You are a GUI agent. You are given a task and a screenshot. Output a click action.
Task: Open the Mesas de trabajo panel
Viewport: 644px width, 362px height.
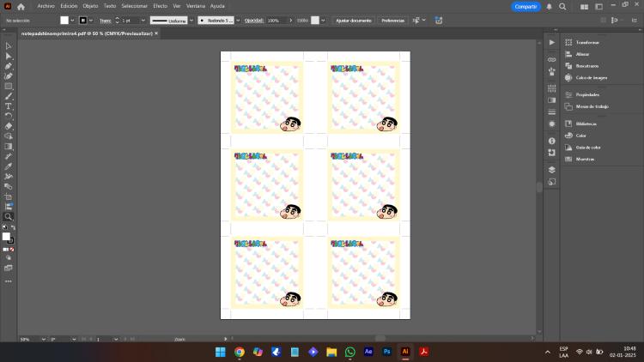(592, 106)
